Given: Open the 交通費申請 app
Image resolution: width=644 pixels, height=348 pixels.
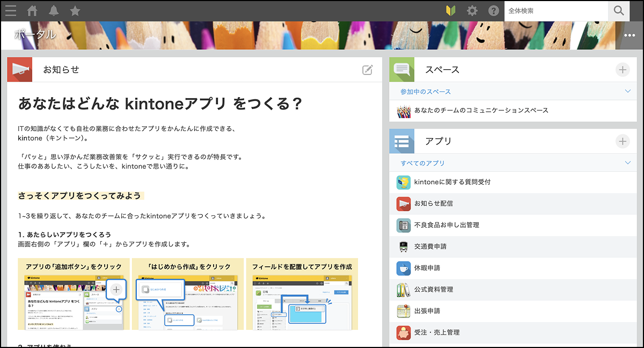Looking at the screenshot, I should point(430,247).
